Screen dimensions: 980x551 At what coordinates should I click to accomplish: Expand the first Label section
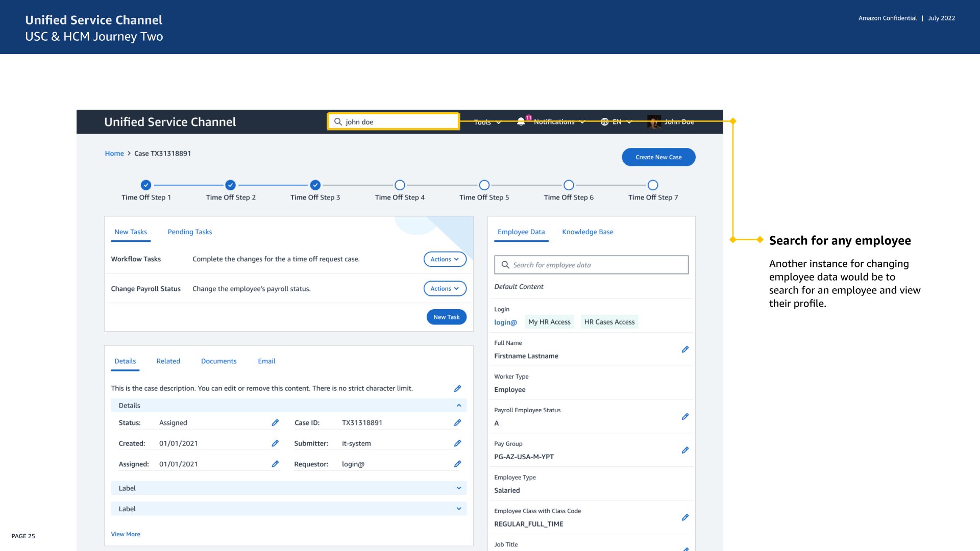click(x=458, y=488)
